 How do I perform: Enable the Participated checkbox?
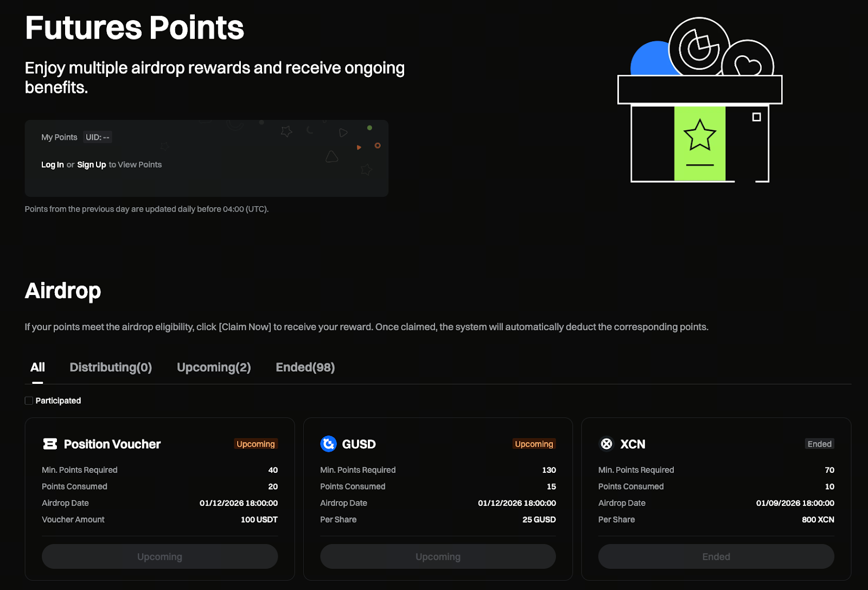coord(29,401)
